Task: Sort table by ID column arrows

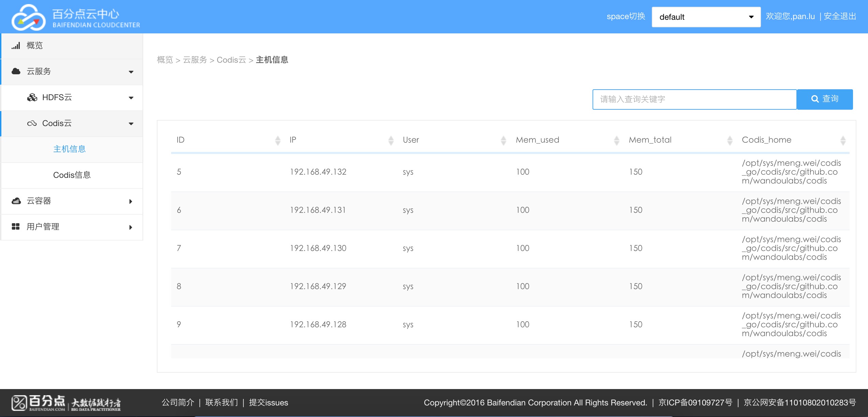Action: pos(278,140)
